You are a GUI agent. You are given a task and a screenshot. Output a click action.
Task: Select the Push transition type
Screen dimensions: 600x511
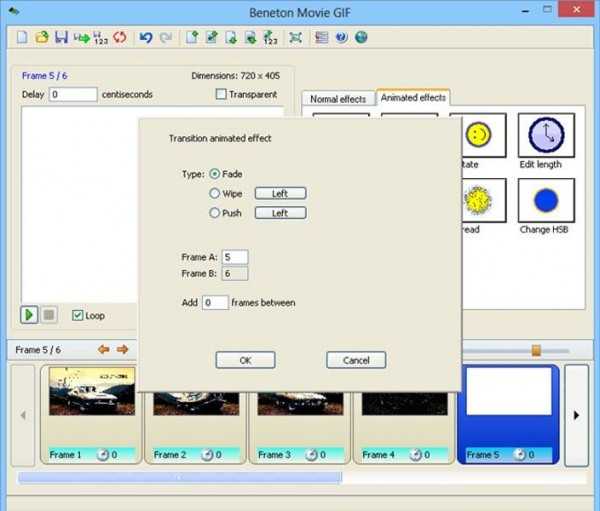click(x=215, y=213)
